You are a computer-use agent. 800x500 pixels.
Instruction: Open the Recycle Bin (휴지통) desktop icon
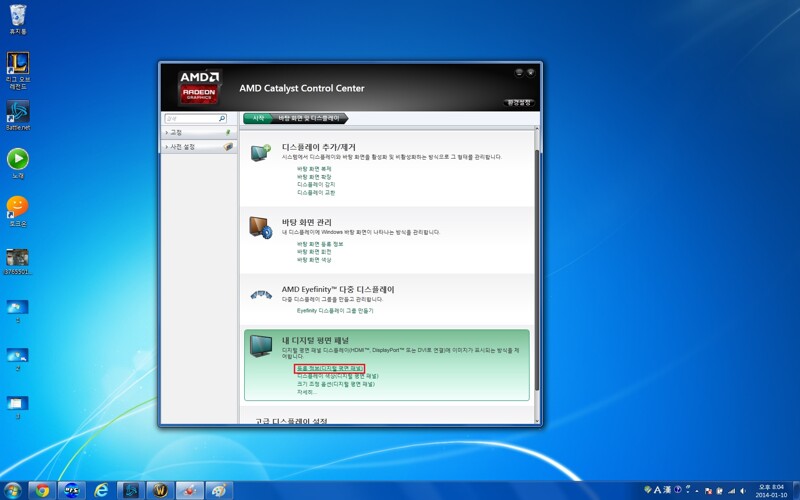(18, 19)
